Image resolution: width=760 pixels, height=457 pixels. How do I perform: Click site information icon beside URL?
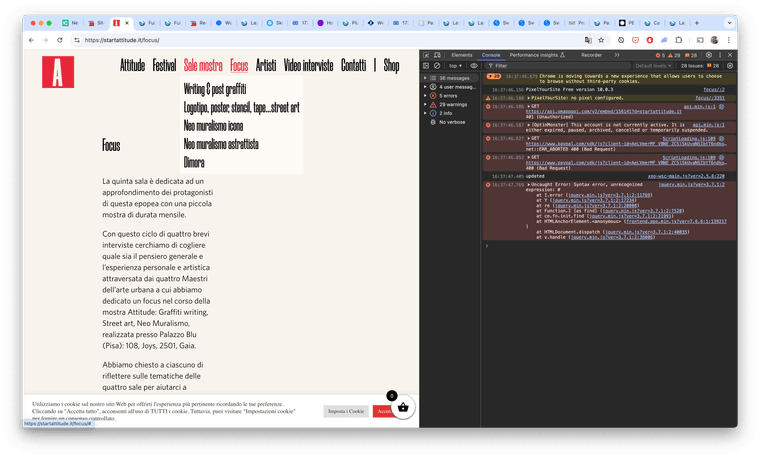pos(77,40)
